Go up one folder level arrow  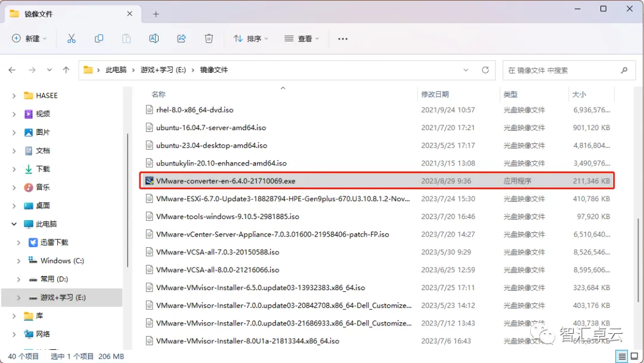pyautogui.click(x=66, y=70)
